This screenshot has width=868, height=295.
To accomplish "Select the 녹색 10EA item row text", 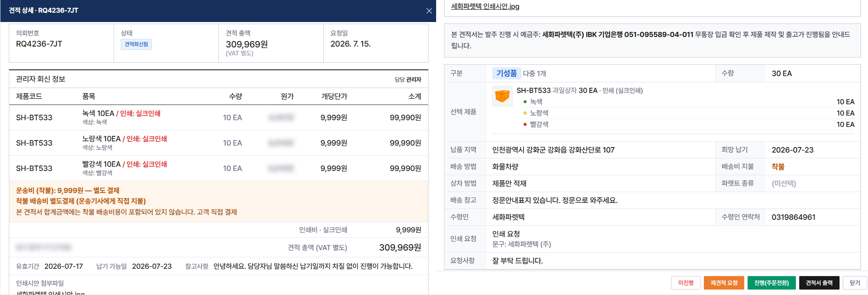I will [x=121, y=113].
